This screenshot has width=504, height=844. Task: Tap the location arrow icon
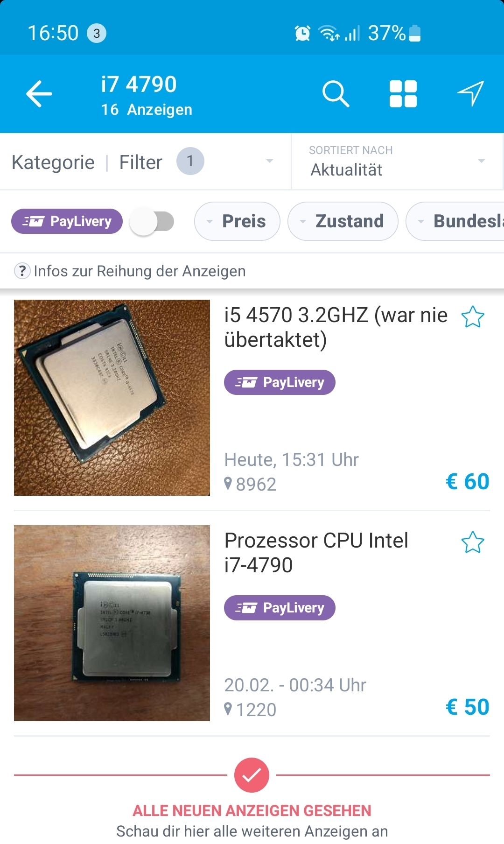tap(470, 93)
